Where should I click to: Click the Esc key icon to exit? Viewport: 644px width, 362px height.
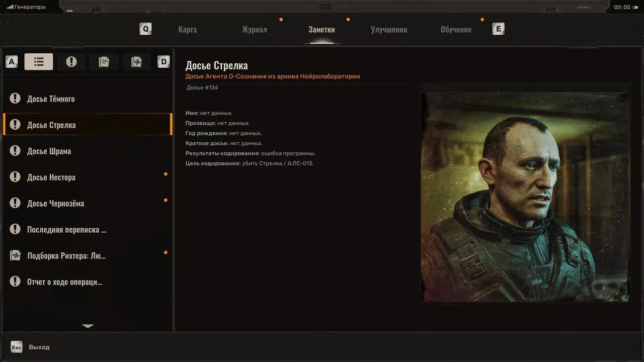(x=17, y=347)
